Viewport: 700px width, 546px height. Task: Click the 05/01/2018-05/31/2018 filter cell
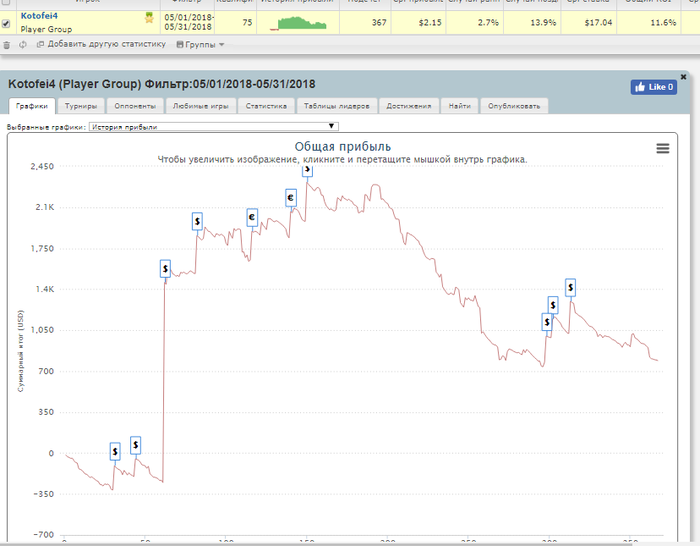(188, 22)
